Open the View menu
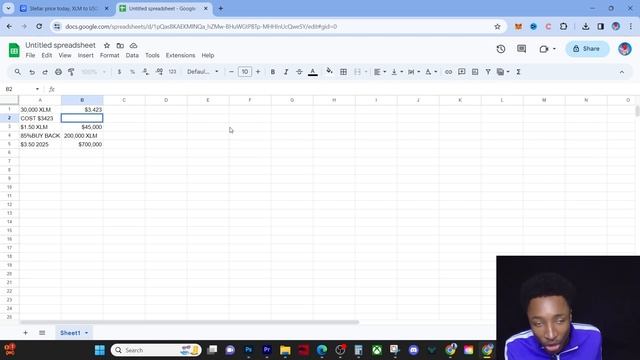The height and width of the screenshot is (360, 640). (64, 56)
